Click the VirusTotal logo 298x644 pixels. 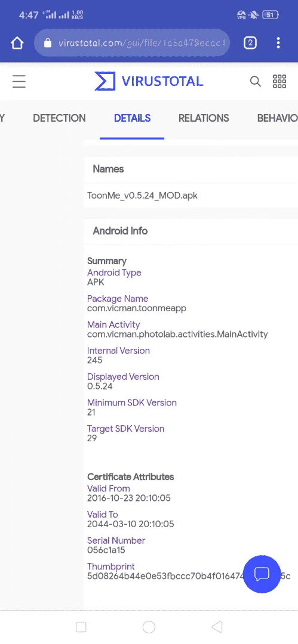pyautogui.click(x=149, y=81)
